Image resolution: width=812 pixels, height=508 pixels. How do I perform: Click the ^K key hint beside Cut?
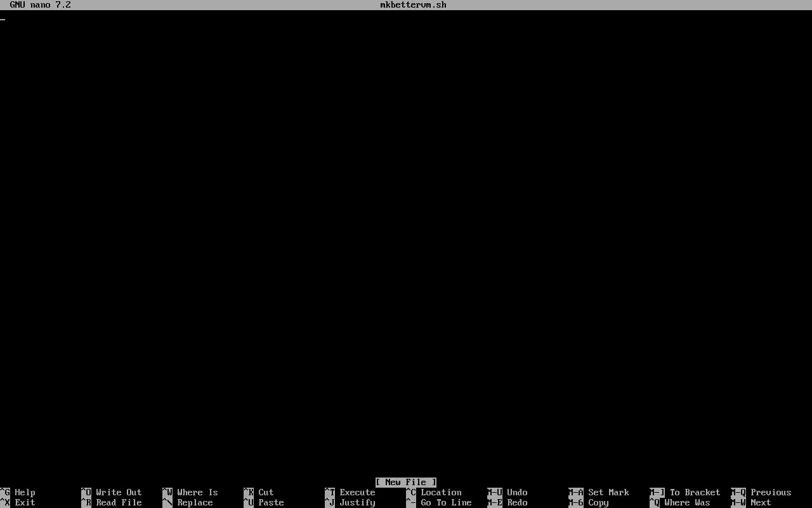(249, 492)
